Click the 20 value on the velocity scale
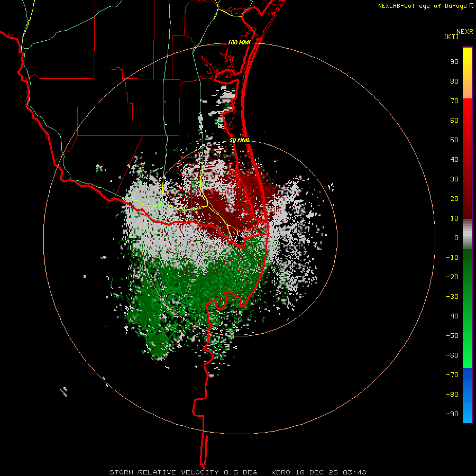The width and height of the screenshot is (476, 476). pos(454,199)
